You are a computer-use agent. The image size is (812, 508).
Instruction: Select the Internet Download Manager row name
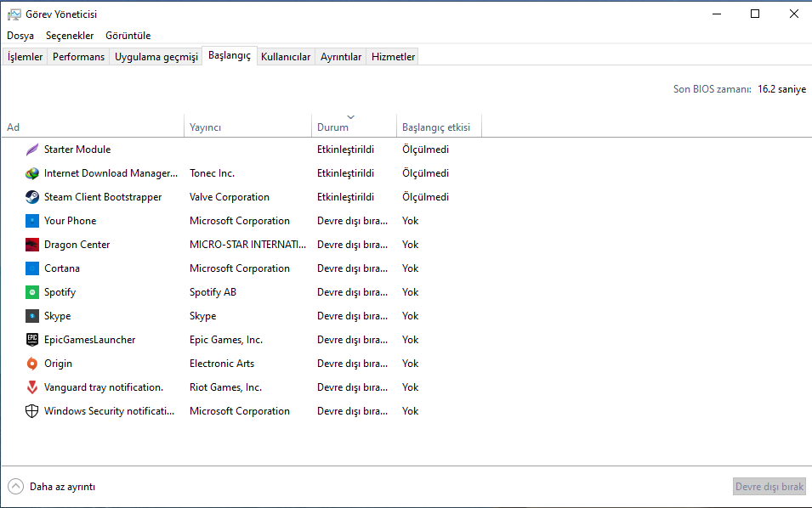(111, 173)
